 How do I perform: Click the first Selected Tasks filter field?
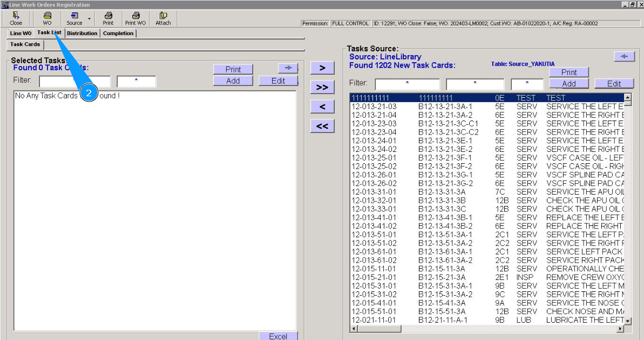74,82
